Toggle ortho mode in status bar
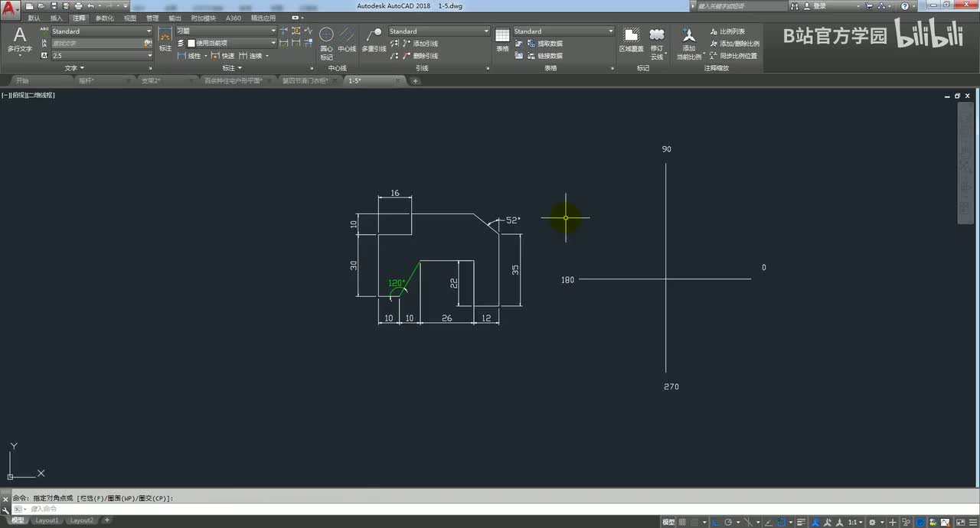Viewport: 980px width, 528px height. [x=716, y=522]
